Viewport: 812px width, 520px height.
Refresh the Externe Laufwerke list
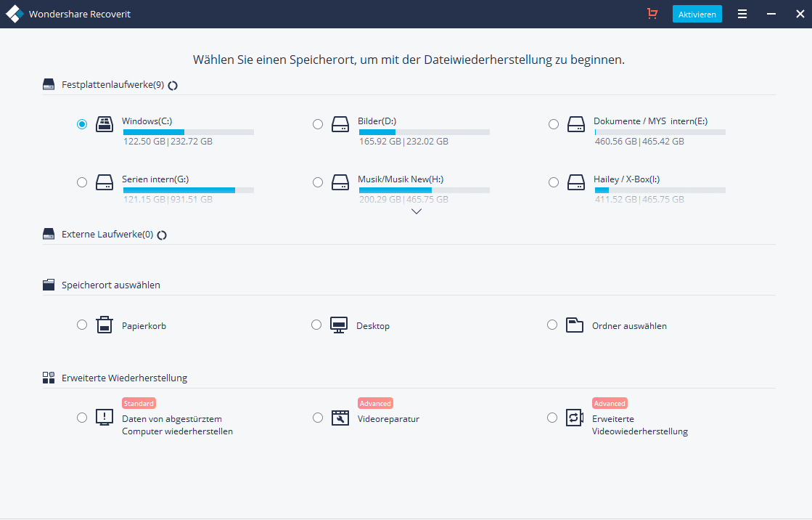(x=161, y=235)
